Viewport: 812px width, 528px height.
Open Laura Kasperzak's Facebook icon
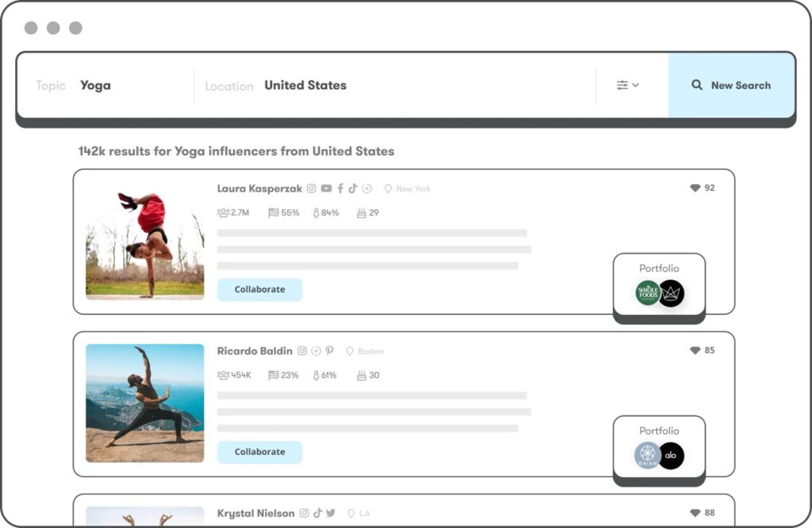(340, 189)
